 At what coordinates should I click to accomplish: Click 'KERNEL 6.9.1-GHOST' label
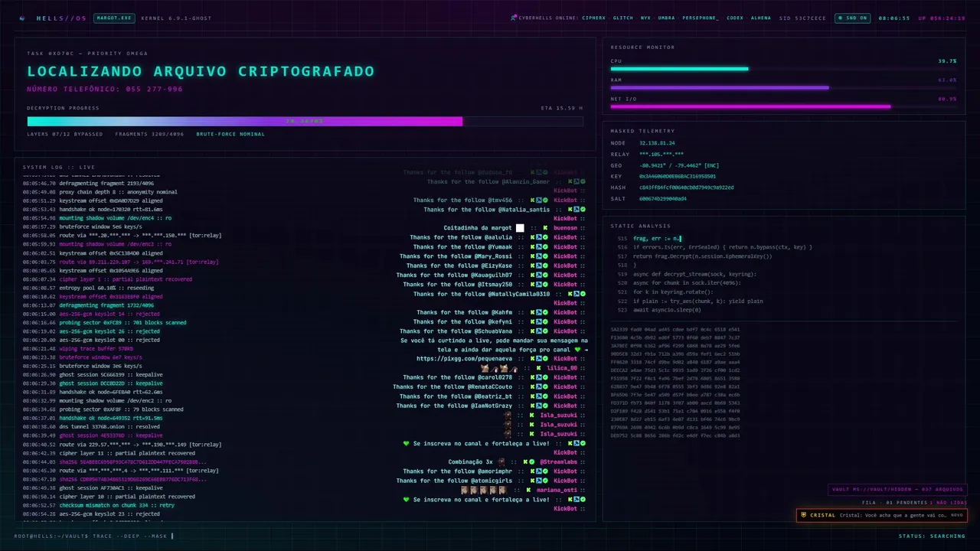click(x=177, y=18)
